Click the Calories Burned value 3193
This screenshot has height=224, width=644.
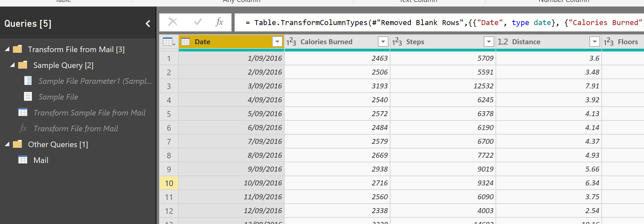tap(337, 86)
